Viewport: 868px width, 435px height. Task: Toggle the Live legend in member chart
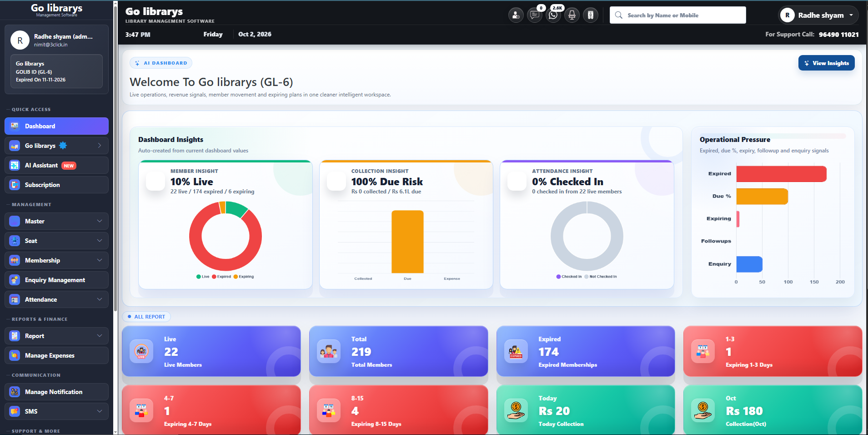point(203,277)
